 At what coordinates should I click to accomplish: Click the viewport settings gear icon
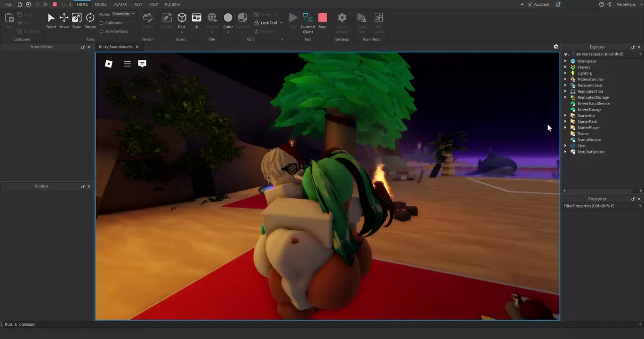click(556, 47)
